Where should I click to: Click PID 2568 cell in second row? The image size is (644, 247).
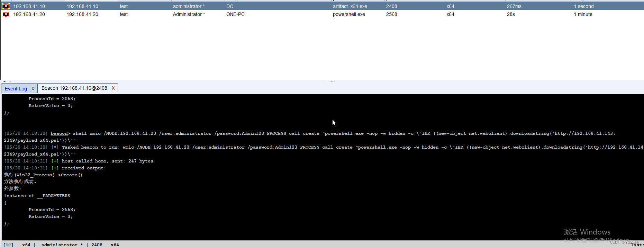[392, 14]
